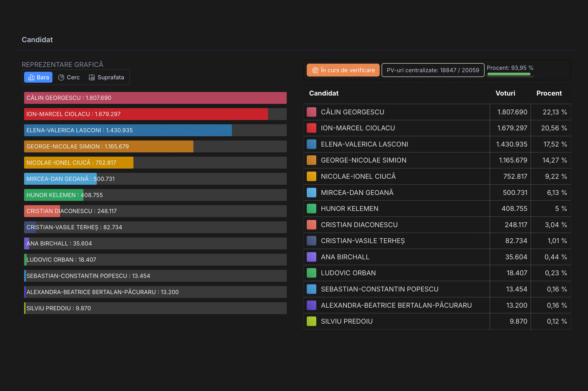The image size is (588, 391).
Task: Click the pie chart icon for Cerc
Action: click(x=61, y=77)
